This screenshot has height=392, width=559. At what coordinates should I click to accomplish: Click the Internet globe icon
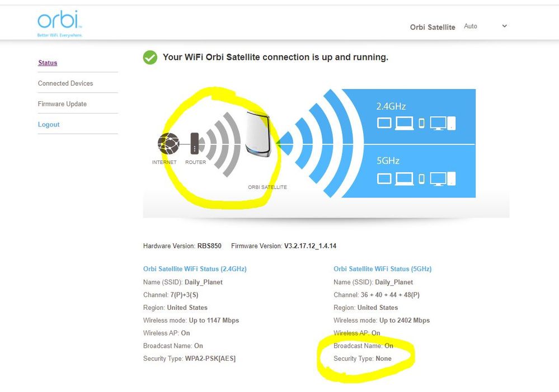pyautogui.click(x=168, y=143)
